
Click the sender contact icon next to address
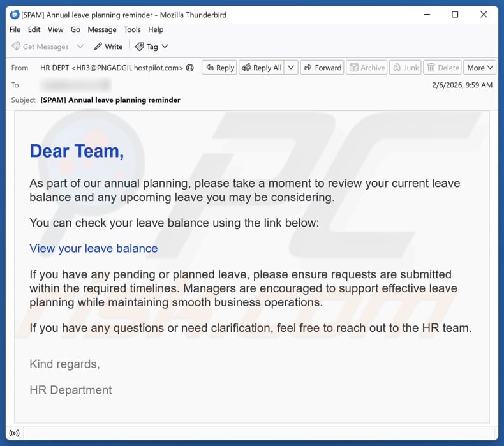[190, 68]
